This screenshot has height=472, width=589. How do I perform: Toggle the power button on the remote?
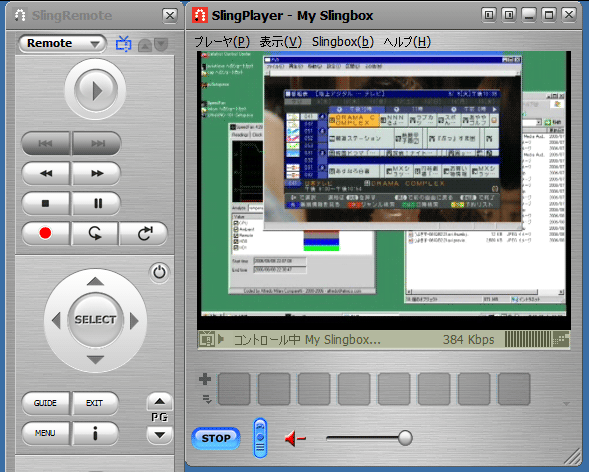point(159,273)
